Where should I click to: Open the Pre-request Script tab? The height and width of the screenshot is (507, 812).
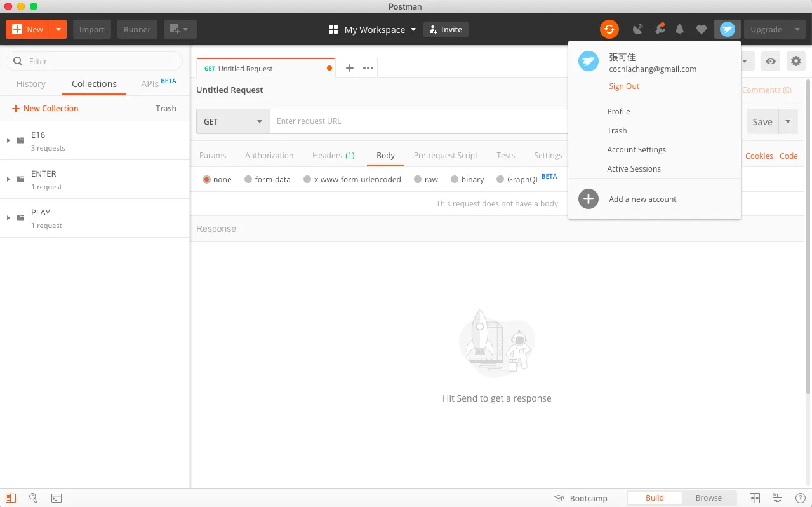(446, 155)
